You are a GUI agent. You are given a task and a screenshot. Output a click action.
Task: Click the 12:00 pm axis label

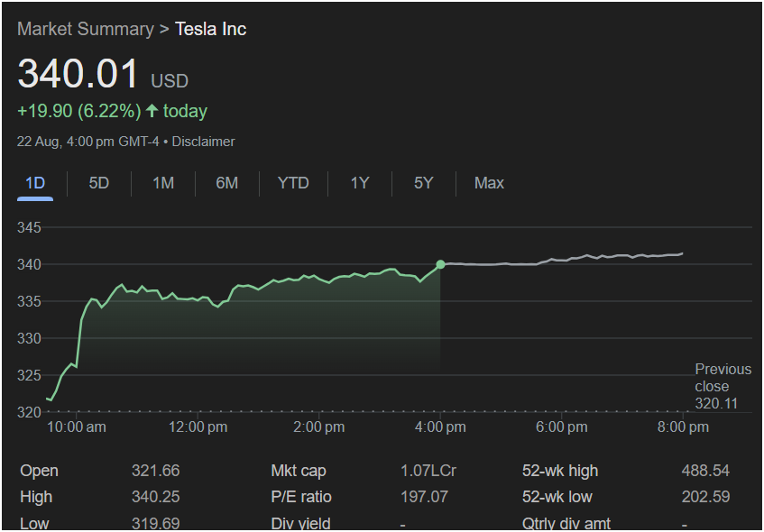[x=198, y=427]
